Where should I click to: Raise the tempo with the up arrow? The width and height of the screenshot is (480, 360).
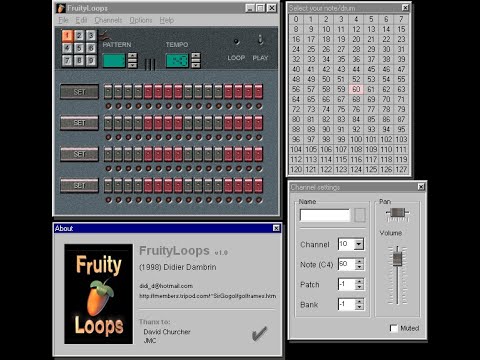click(196, 56)
